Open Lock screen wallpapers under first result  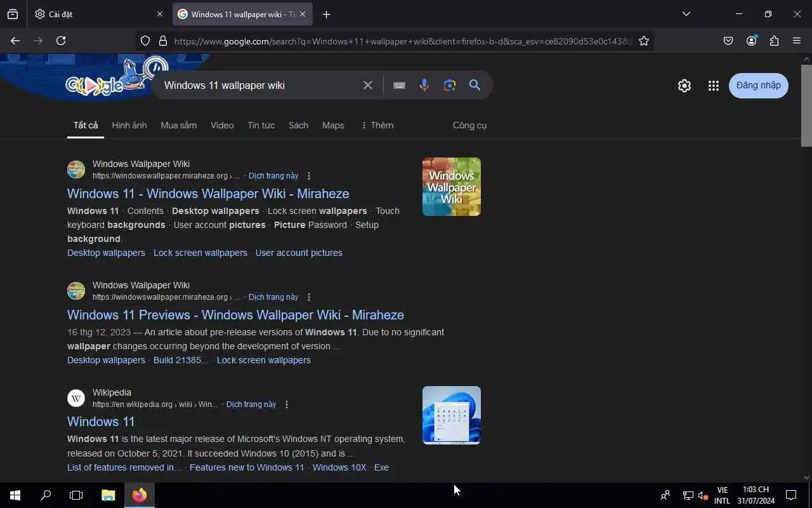click(x=200, y=253)
